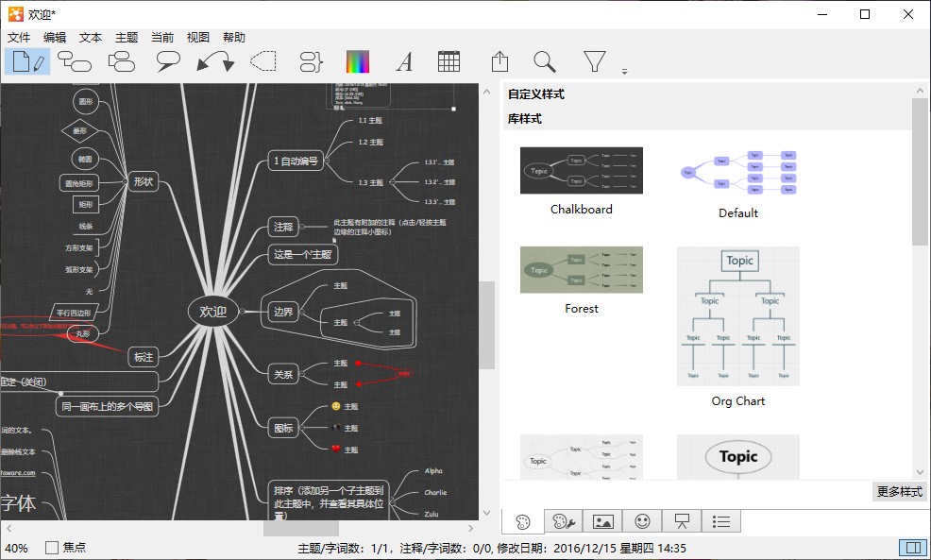Switch to the emoji icons tab
931x560 pixels.
click(642, 521)
